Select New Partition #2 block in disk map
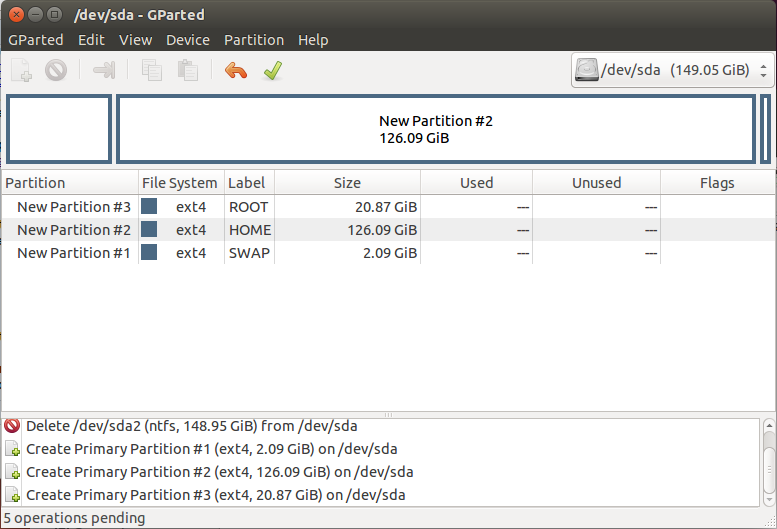The image size is (777, 529). pyautogui.click(x=436, y=129)
